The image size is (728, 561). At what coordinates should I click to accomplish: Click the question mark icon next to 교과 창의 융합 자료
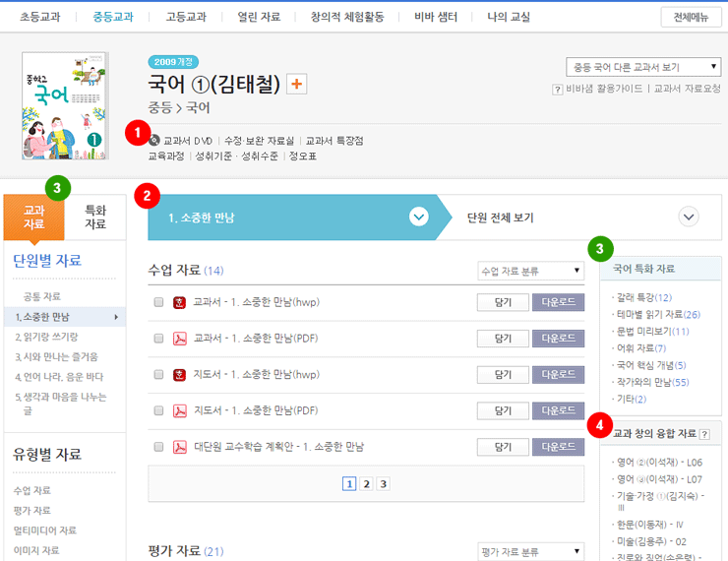[704, 434]
